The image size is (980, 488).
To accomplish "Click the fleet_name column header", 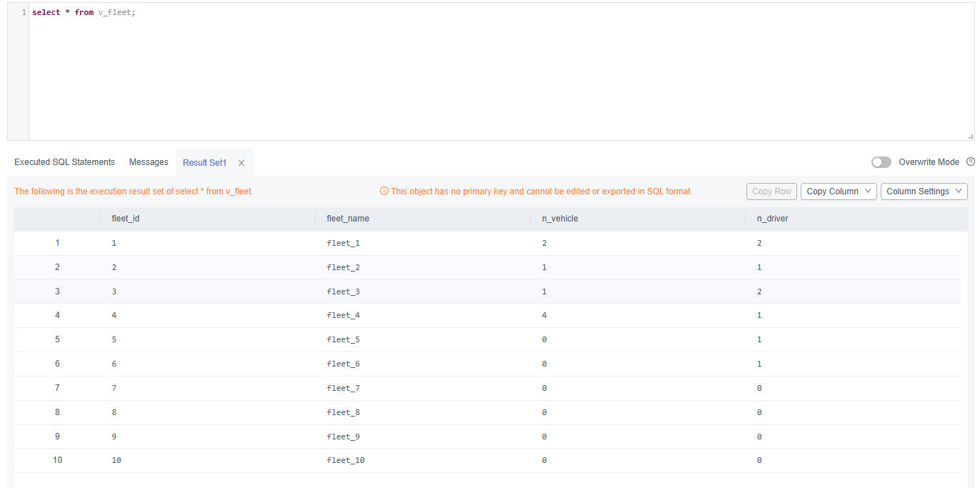I will [x=348, y=219].
